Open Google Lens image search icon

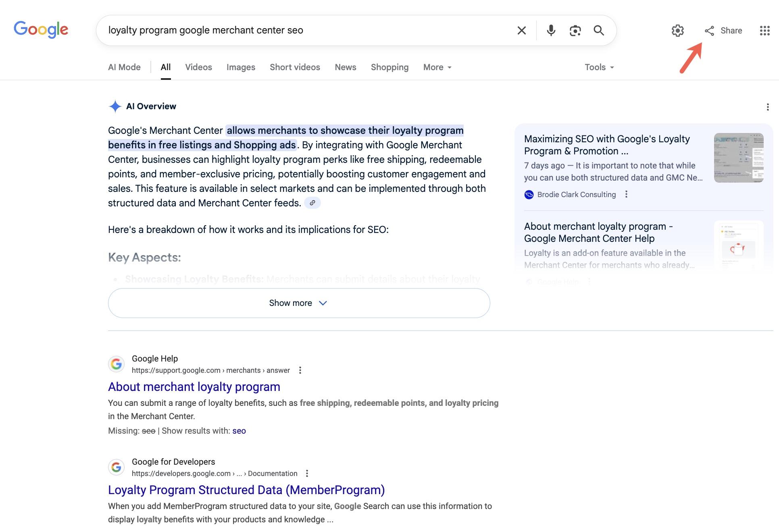(x=575, y=30)
